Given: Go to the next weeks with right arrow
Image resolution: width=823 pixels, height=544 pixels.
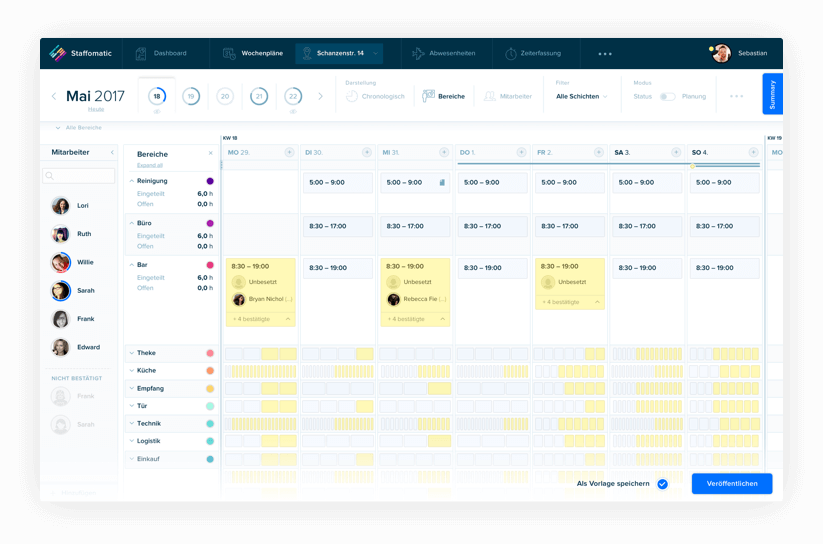Looking at the screenshot, I should (320, 97).
